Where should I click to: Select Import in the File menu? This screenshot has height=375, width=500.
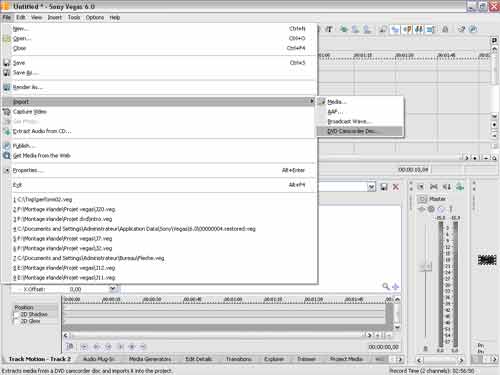pyautogui.click(x=159, y=102)
